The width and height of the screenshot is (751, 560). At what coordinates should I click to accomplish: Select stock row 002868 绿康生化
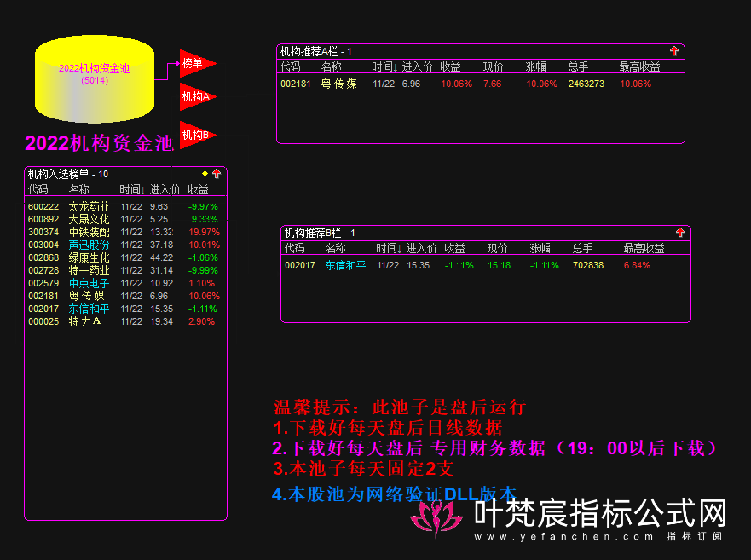[x=124, y=257]
